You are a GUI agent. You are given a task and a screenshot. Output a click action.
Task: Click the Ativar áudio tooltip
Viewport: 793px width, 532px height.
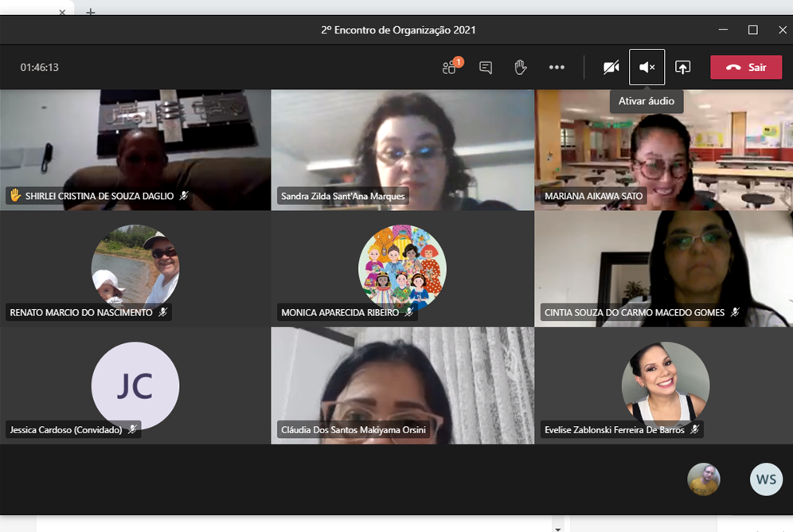(647, 101)
